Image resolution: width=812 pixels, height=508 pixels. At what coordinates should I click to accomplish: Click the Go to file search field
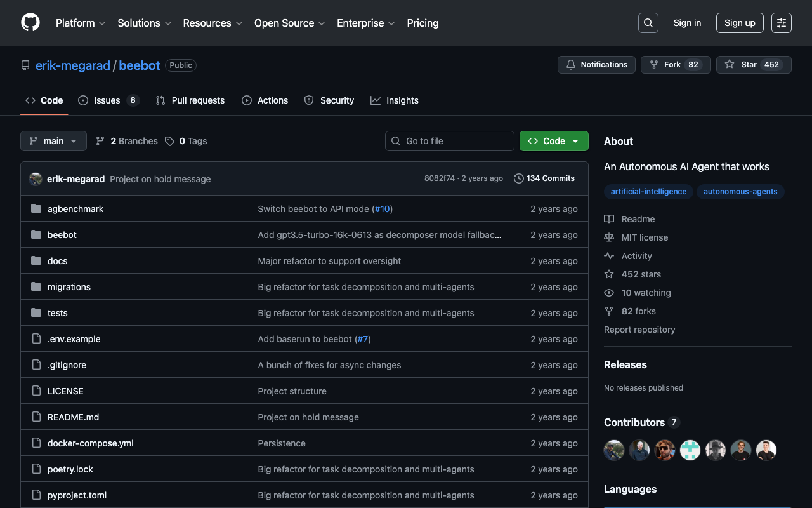(x=450, y=141)
